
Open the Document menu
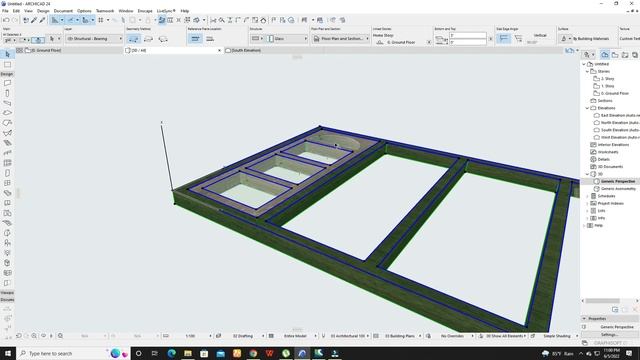click(x=63, y=11)
